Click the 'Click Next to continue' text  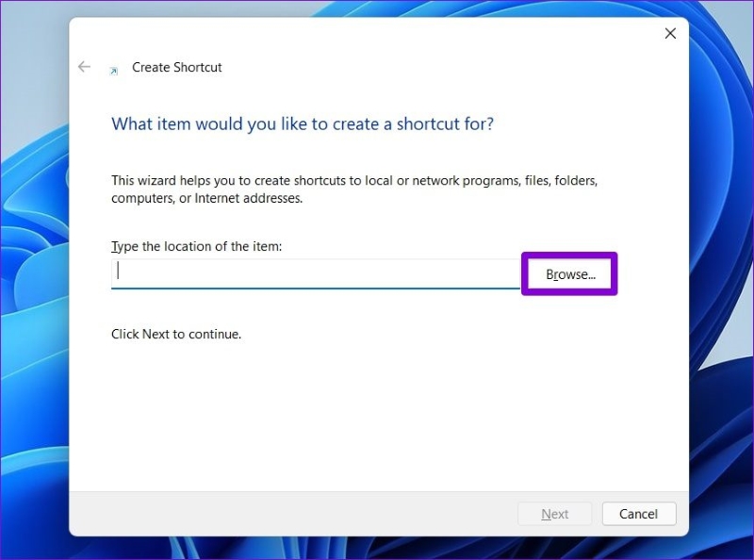pos(176,334)
